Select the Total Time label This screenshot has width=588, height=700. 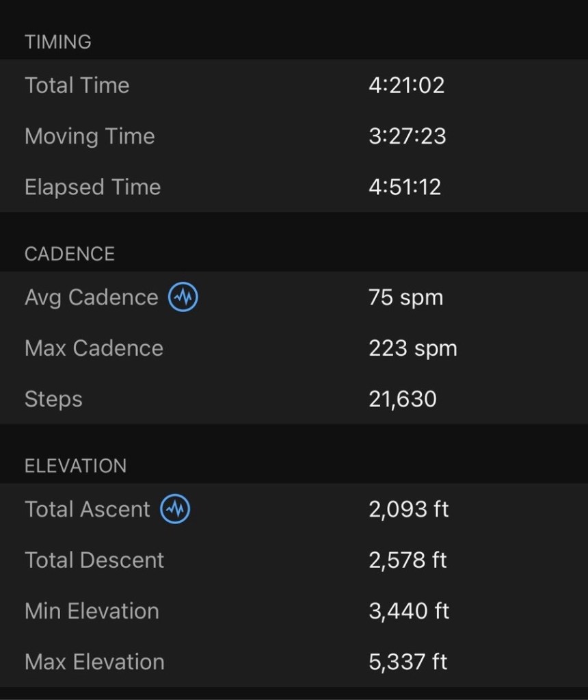pos(77,86)
